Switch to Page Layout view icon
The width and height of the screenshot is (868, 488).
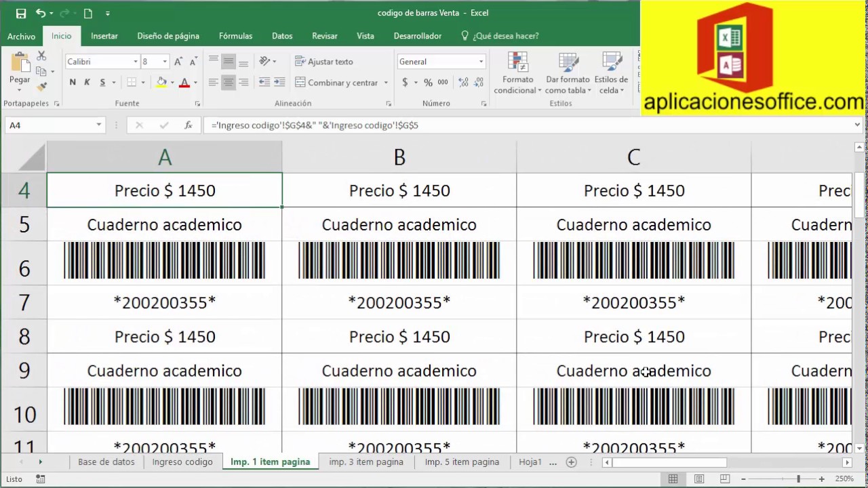pyautogui.click(x=699, y=479)
